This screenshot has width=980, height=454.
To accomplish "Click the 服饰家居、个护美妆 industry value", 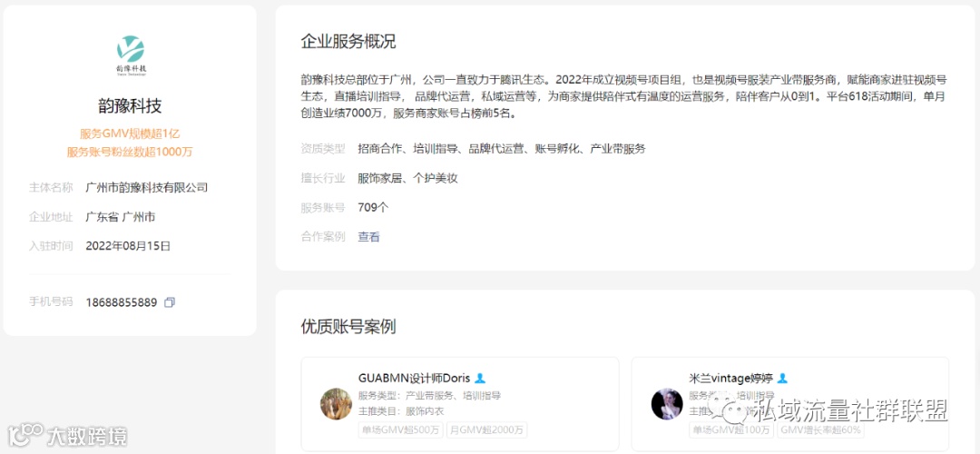I will [x=408, y=178].
